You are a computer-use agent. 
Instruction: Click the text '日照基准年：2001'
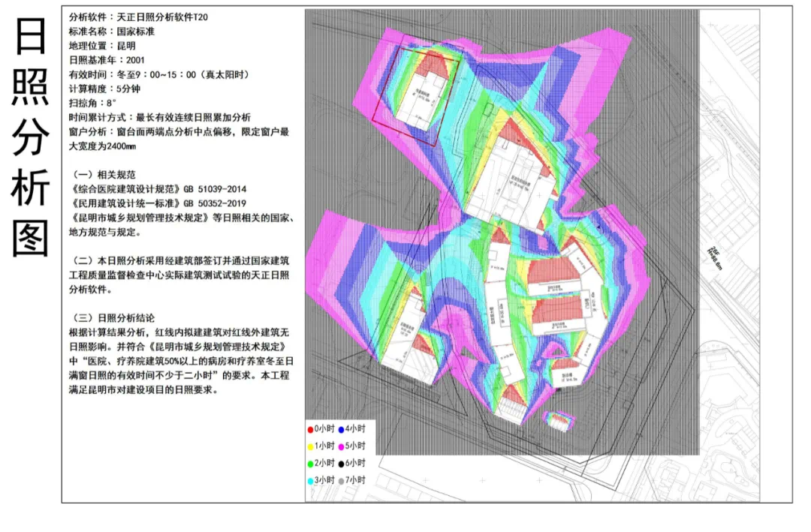tap(107, 60)
